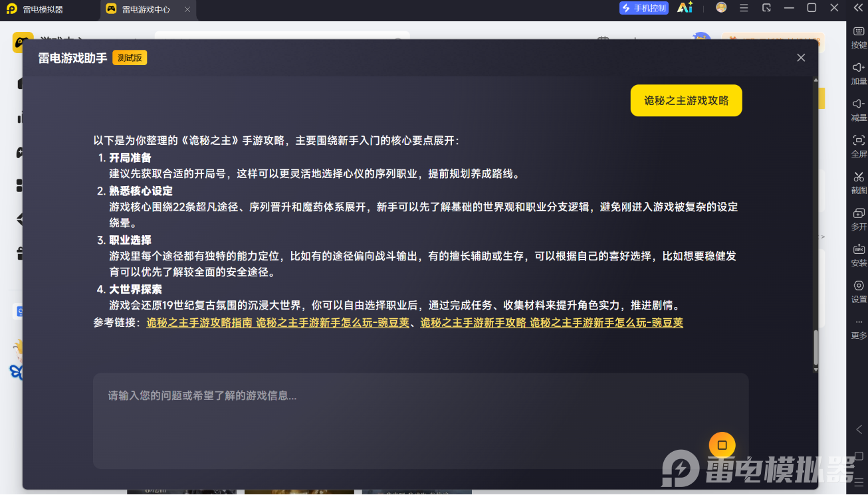868x495 pixels.
Task: Click the line starting 游戏会还原19世纪复古氛围
Action: 394,306
